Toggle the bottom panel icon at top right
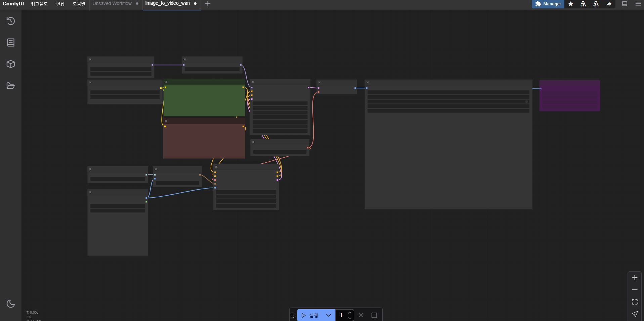The width and height of the screenshot is (644, 321). 625,4
